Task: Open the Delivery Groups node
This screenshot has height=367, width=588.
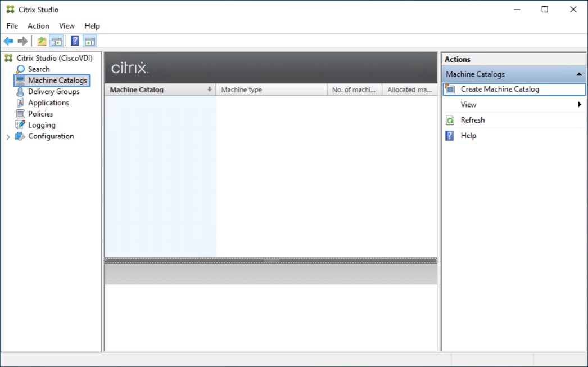Action: tap(53, 92)
